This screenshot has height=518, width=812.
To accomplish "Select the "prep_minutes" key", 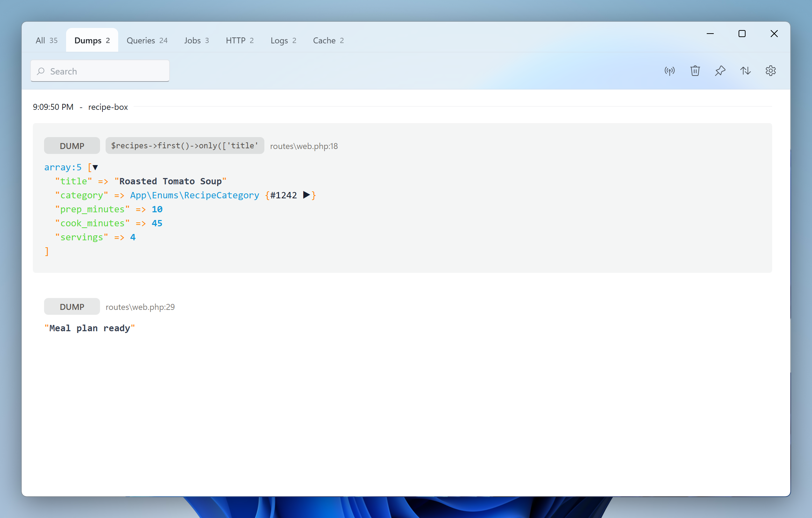I will pos(92,209).
